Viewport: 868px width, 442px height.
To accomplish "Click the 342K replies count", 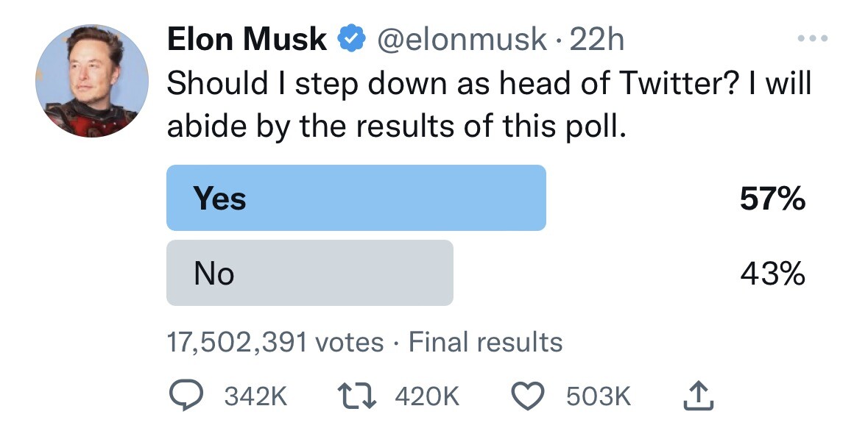I will (255, 396).
